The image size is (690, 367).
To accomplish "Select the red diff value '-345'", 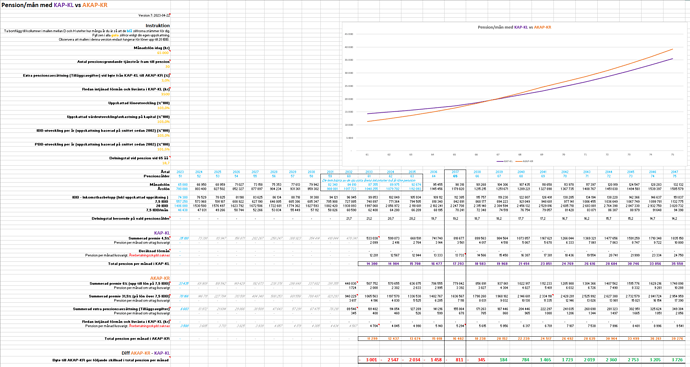I will [x=477, y=360].
